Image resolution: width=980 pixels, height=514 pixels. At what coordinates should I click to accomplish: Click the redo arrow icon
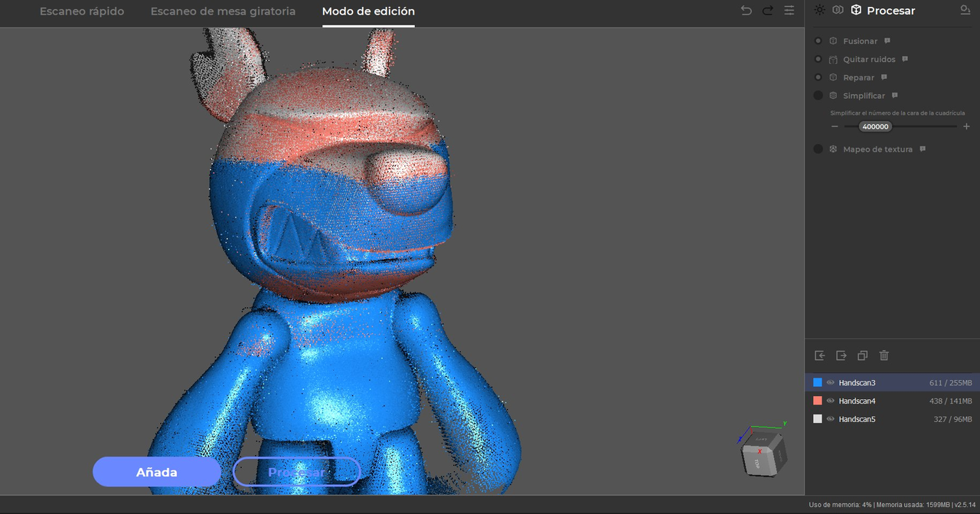767,10
